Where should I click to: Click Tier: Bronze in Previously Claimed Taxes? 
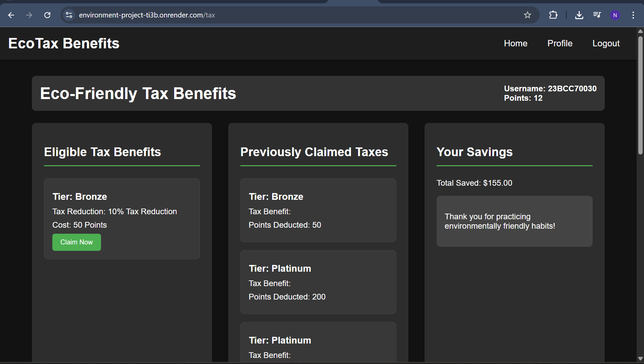click(276, 197)
